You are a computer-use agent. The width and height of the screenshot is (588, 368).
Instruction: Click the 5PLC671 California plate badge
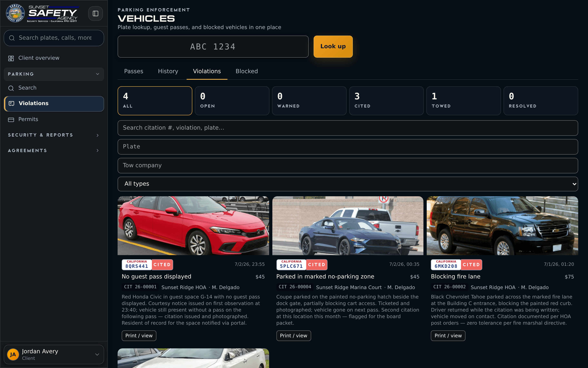(291, 265)
